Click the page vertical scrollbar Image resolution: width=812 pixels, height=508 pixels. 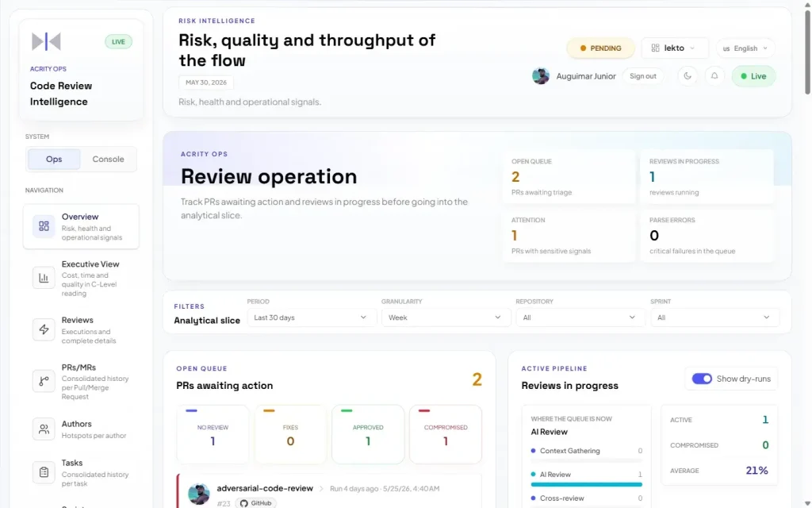(x=807, y=52)
